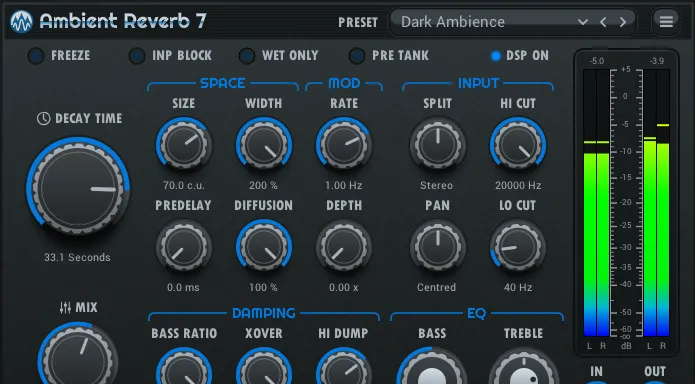The image size is (695, 384).
Task: Enable the Inp Block toggle
Action: coord(137,56)
